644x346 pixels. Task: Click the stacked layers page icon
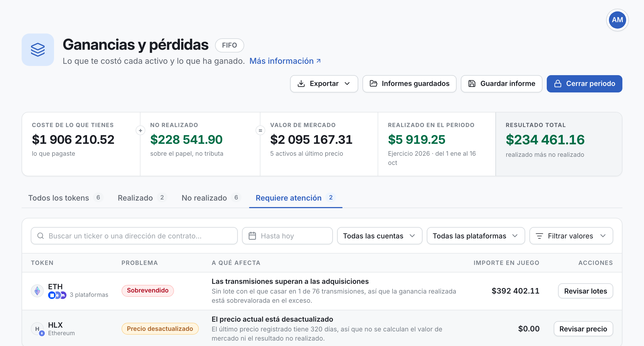tap(38, 50)
